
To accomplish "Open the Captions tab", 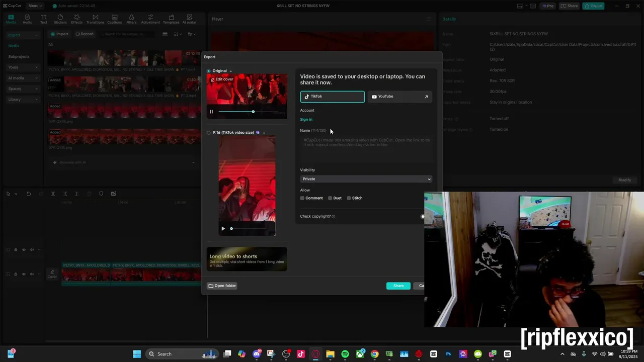I will [114, 19].
